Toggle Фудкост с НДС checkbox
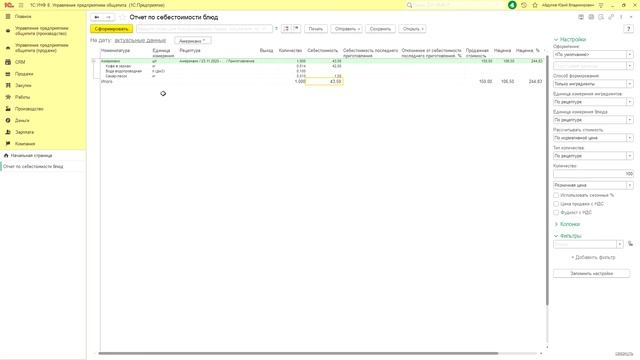Image resolution: width=640 pixels, height=360 pixels. tap(556, 212)
